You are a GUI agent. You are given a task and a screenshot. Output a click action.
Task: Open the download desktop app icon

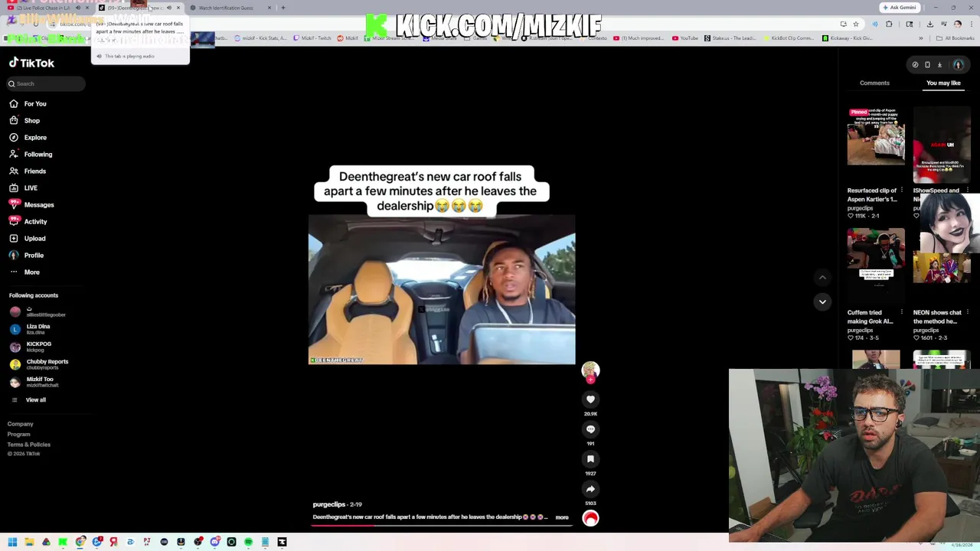[939, 65]
